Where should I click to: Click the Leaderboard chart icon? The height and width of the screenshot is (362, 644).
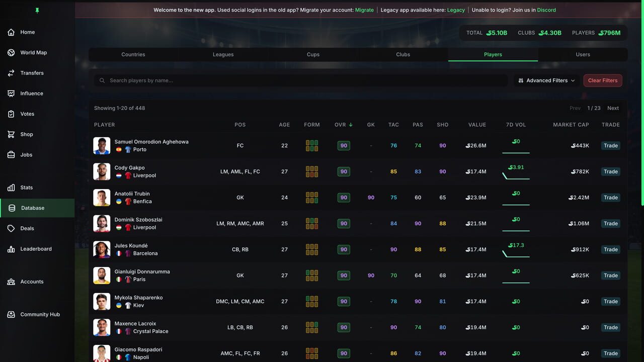point(11,249)
